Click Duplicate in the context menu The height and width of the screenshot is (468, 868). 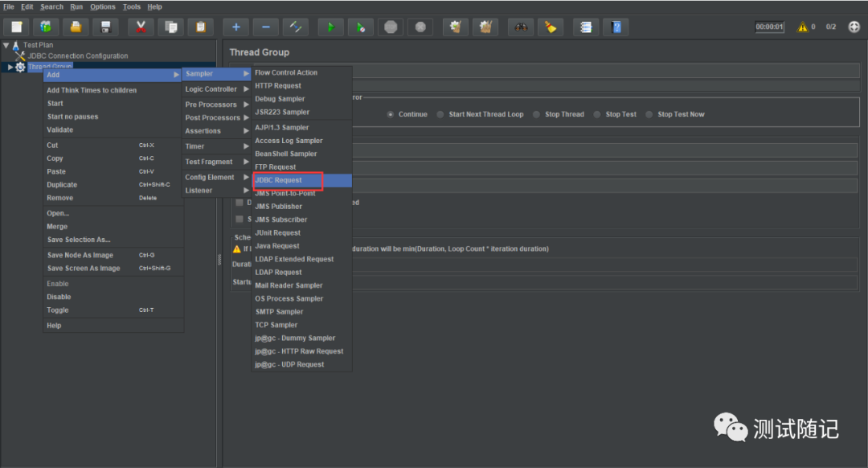pos(113,184)
